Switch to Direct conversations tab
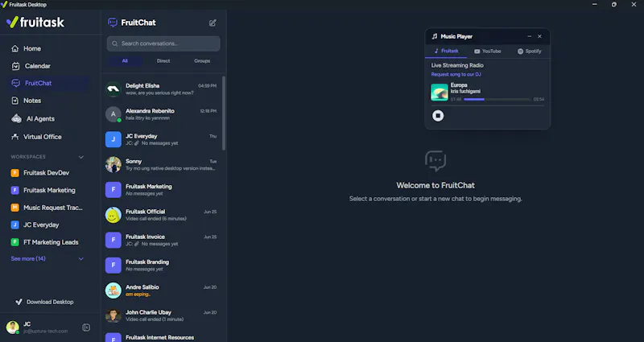This screenshot has width=644, height=342. coord(163,61)
